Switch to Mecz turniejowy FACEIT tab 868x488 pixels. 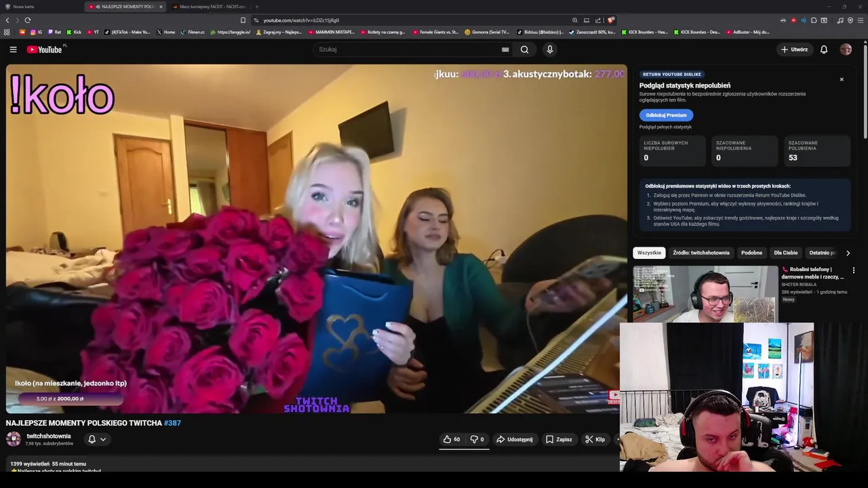tap(209, 7)
